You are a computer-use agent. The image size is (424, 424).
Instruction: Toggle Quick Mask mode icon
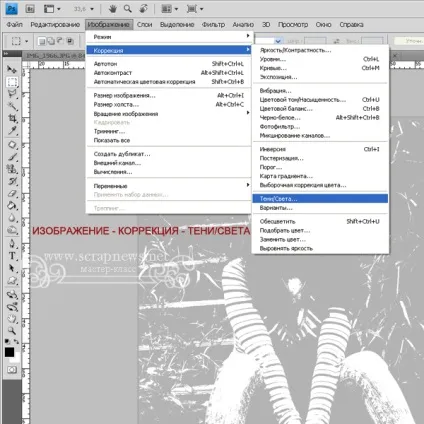coord(12,370)
